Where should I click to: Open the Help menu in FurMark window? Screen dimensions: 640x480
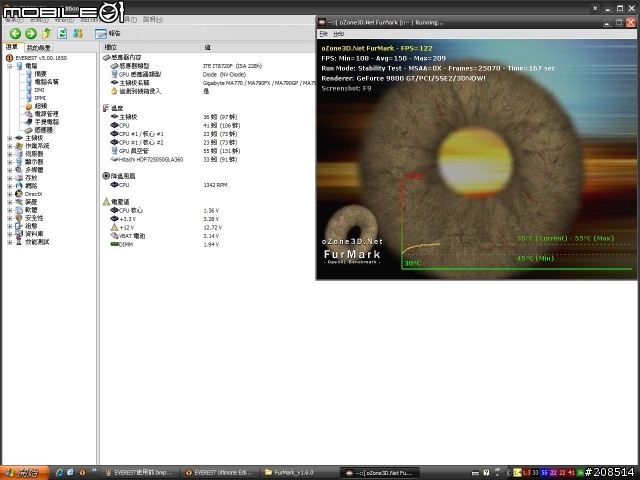(x=339, y=33)
